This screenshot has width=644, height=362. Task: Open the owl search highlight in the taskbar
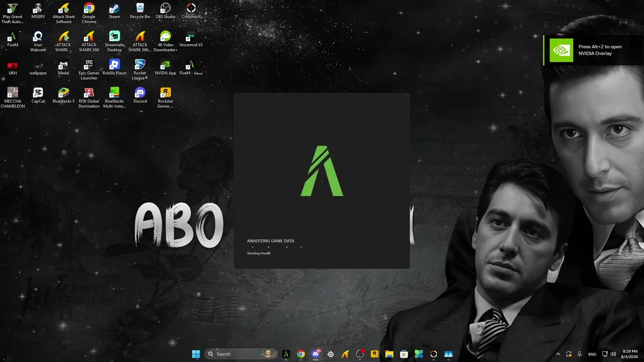pos(270,354)
